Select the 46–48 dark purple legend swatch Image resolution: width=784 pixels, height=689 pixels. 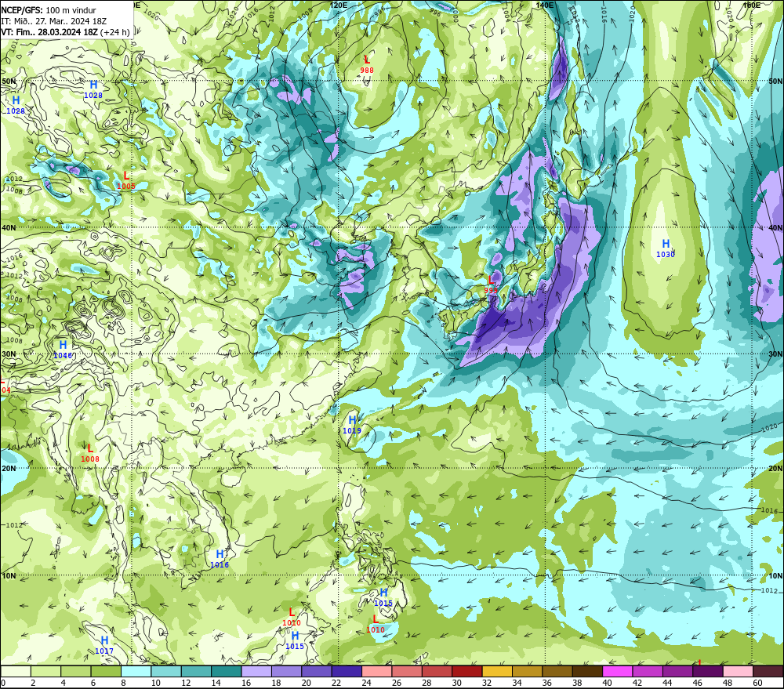707,671
